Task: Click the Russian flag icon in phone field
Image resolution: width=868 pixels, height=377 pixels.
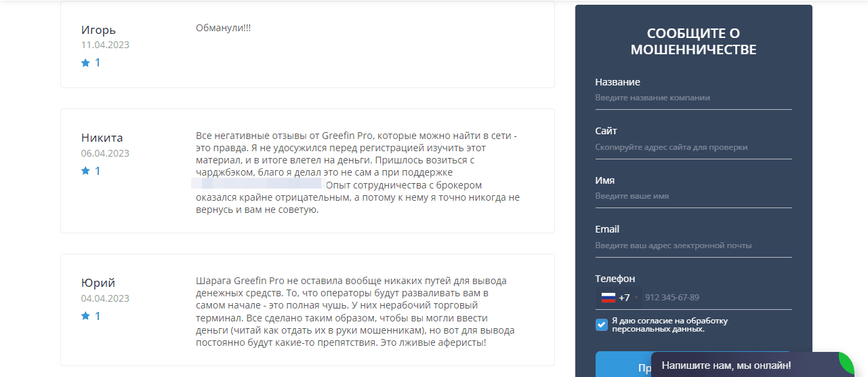Action: pos(608,298)
